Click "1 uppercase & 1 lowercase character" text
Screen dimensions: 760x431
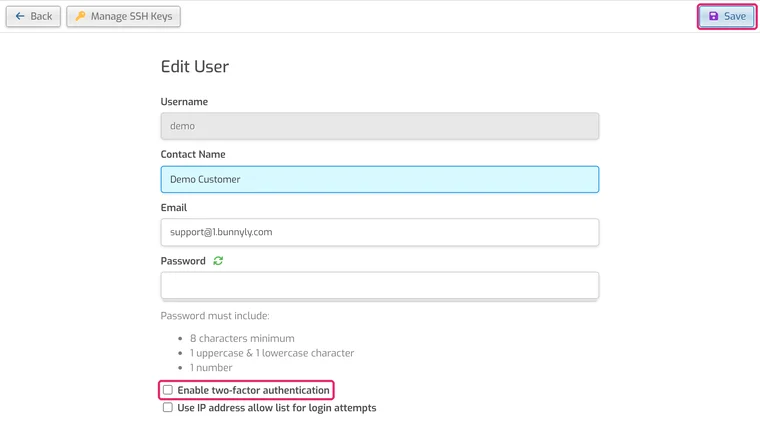coord(272,353)
